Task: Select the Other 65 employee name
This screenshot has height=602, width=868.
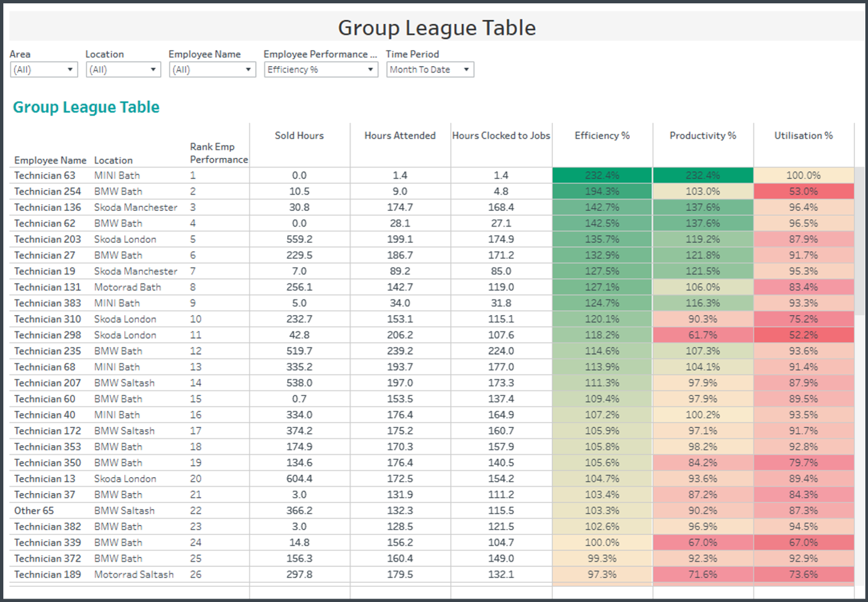Action: point(34,511)
